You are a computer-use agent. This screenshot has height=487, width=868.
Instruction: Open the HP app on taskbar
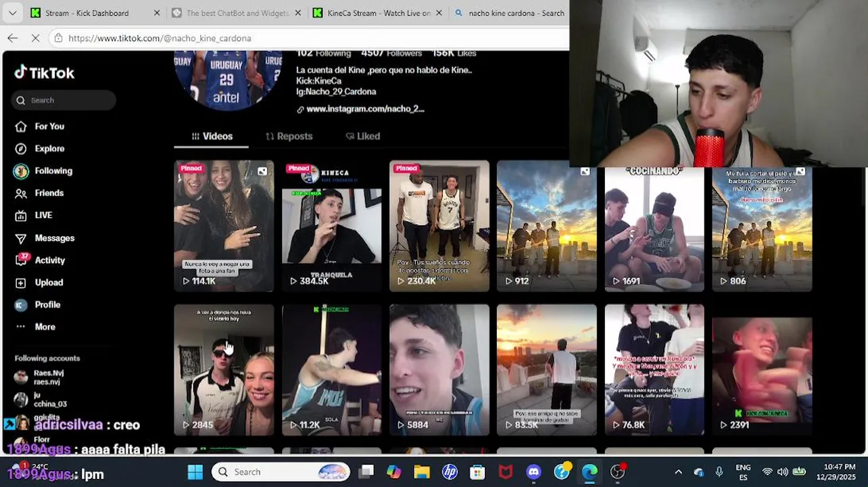click(x=450, y=472)
